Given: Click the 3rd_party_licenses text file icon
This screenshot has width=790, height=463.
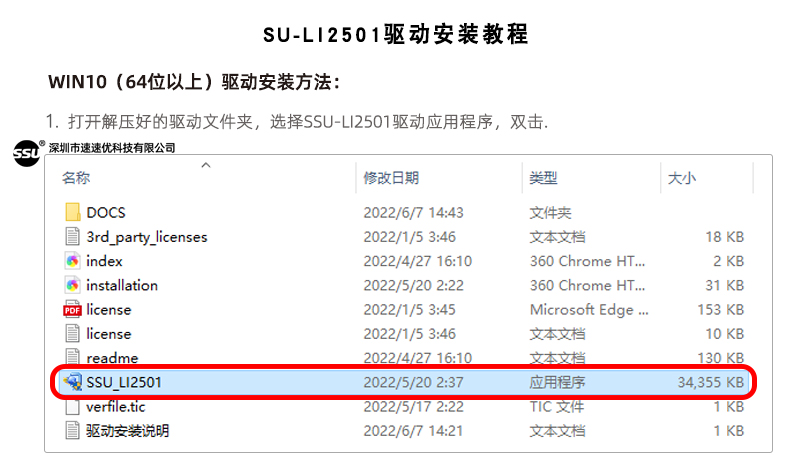Looking at the screenshot, I should tap(73, 236).
